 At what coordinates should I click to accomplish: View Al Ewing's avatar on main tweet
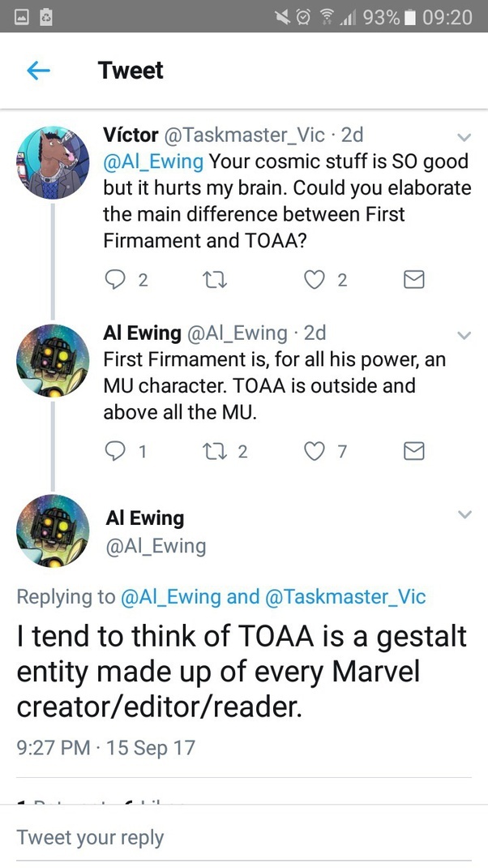pyautogui.click(x=53, y=531)
